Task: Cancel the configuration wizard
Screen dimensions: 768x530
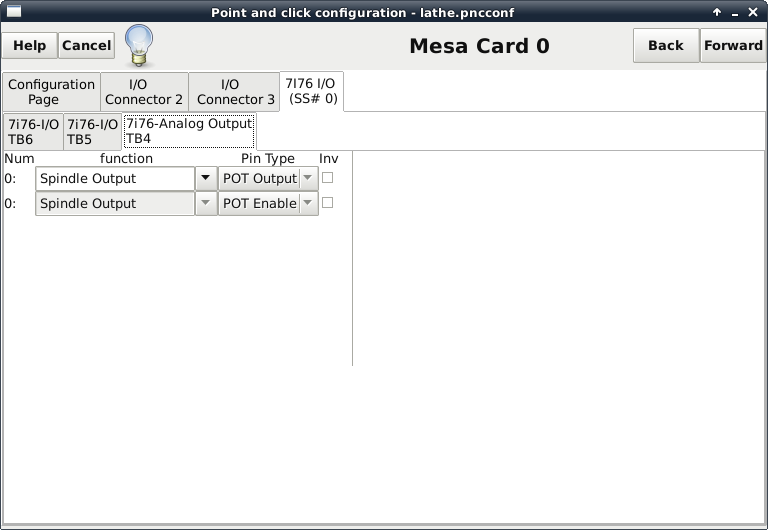Action: [87, 46]
